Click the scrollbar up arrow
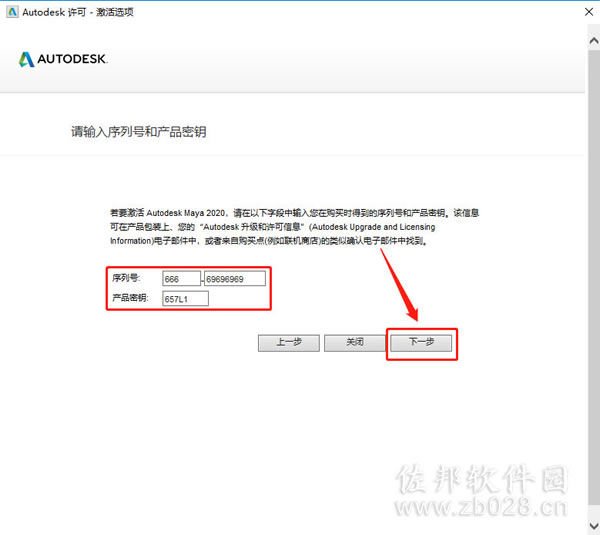Image resolution: width=600 pixels, height=535 pixels. pyautogui.click(x=594, y=41)
